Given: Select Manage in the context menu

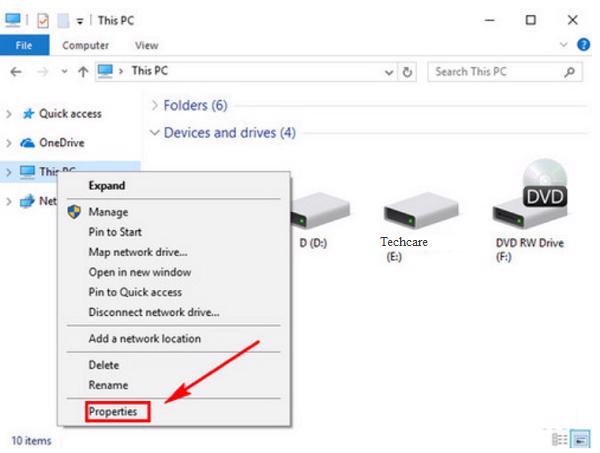Looking at the screenshot, I should point(108,212).
